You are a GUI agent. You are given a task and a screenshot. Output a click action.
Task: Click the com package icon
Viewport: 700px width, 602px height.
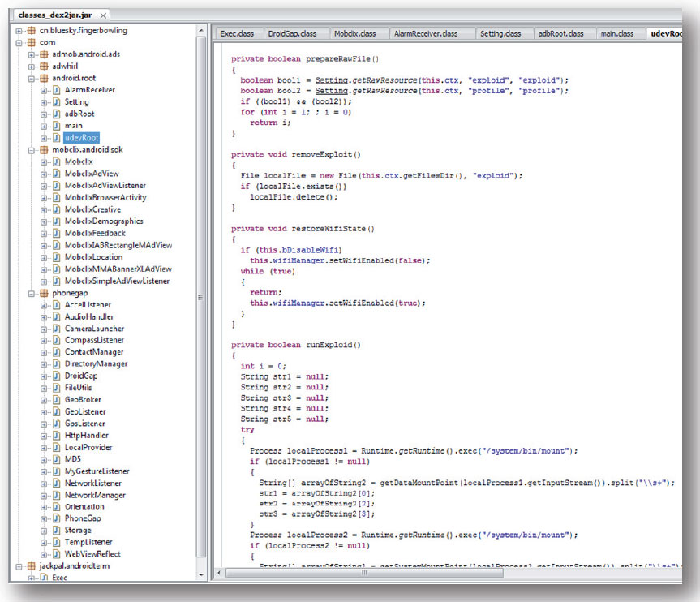click(32, 42)
